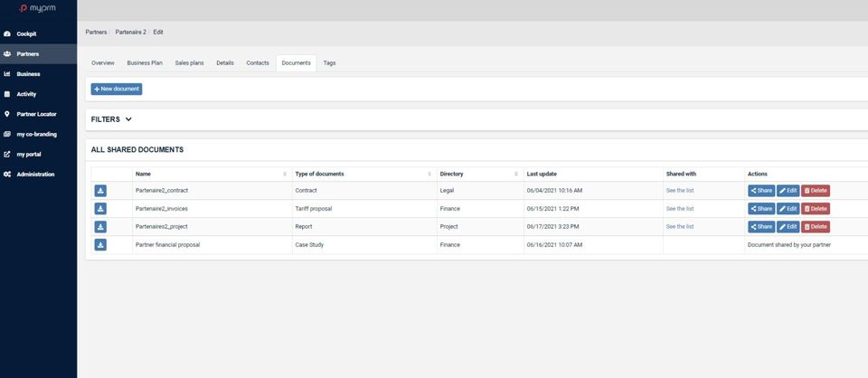Edit the Partenaire2_contract document

[788, 191]
